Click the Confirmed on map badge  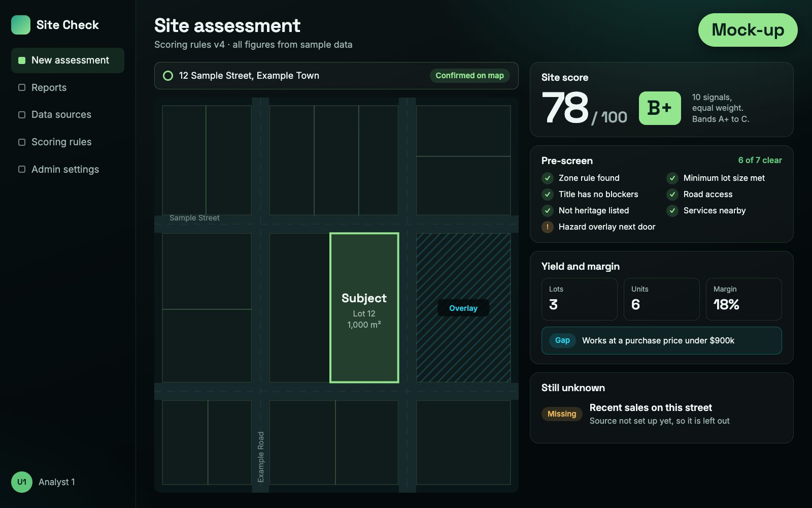pos(469,76)
